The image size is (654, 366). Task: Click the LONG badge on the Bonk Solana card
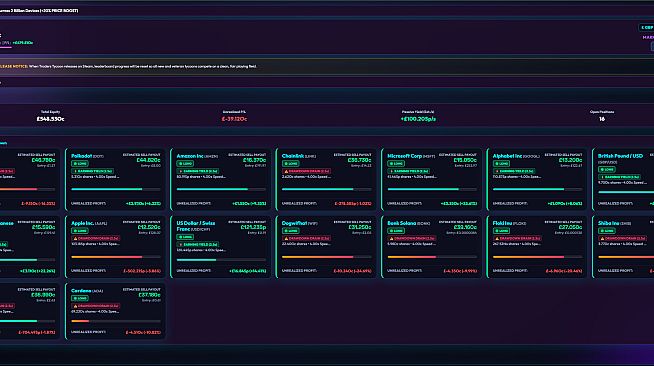click(x=396, y=231)
